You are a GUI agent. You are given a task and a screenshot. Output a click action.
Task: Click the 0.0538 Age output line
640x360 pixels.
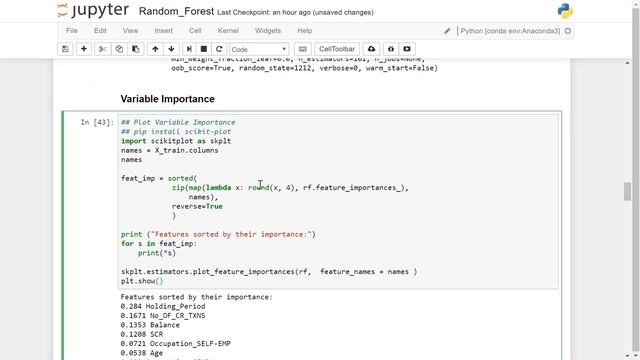pyautogui.click(x=142, y=353)
